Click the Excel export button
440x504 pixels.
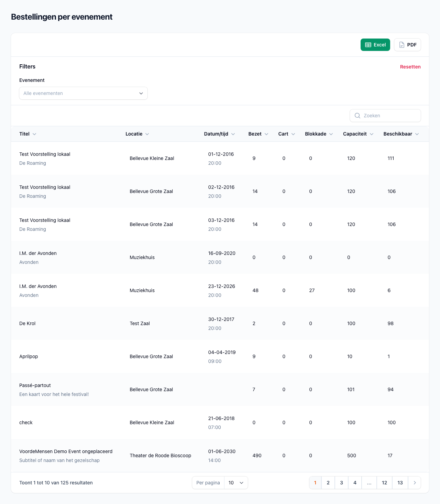click(x=375, y=45)
